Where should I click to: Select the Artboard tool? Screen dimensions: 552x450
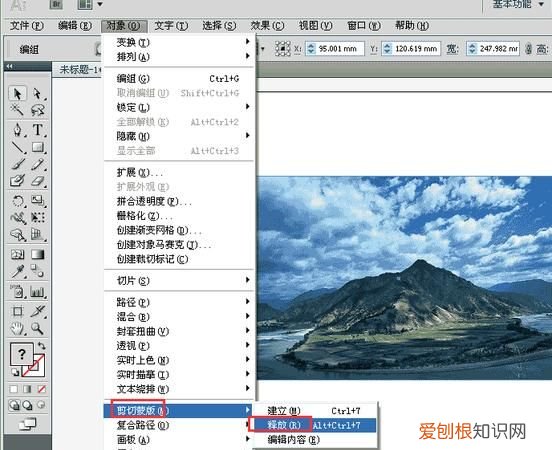tap(17, 311)
